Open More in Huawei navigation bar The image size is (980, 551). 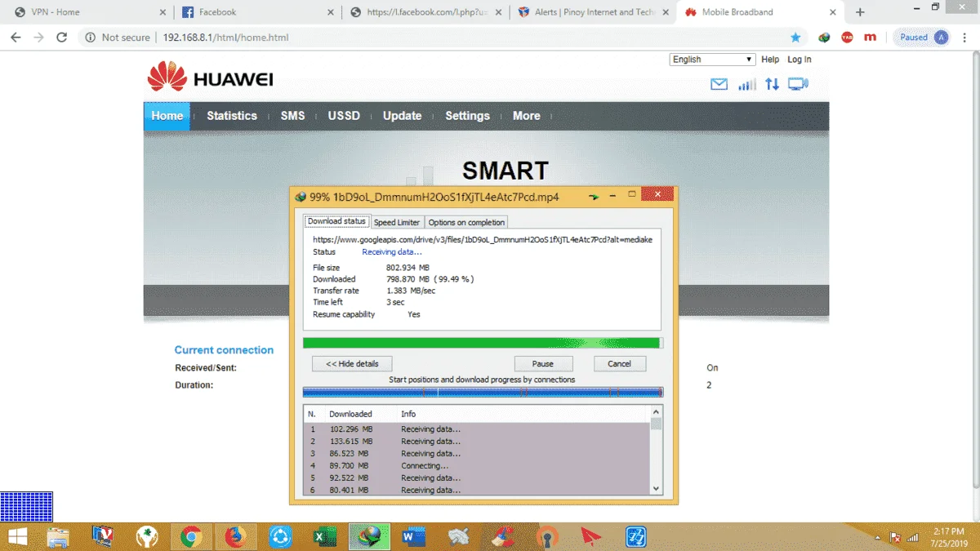(527, 116)
